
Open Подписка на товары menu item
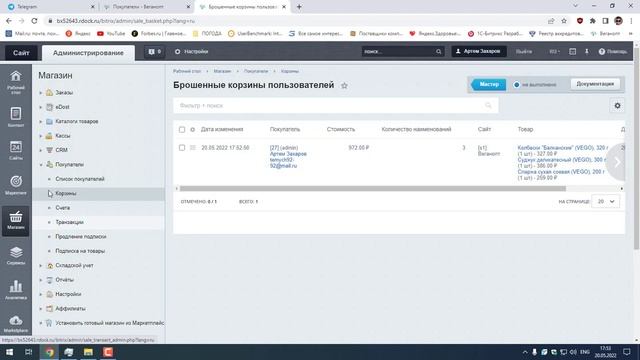click(80, 251)
